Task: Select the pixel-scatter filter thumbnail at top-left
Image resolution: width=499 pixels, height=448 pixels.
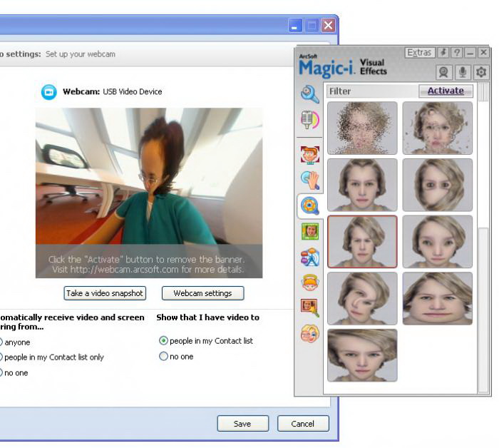Action: point(362,128)
